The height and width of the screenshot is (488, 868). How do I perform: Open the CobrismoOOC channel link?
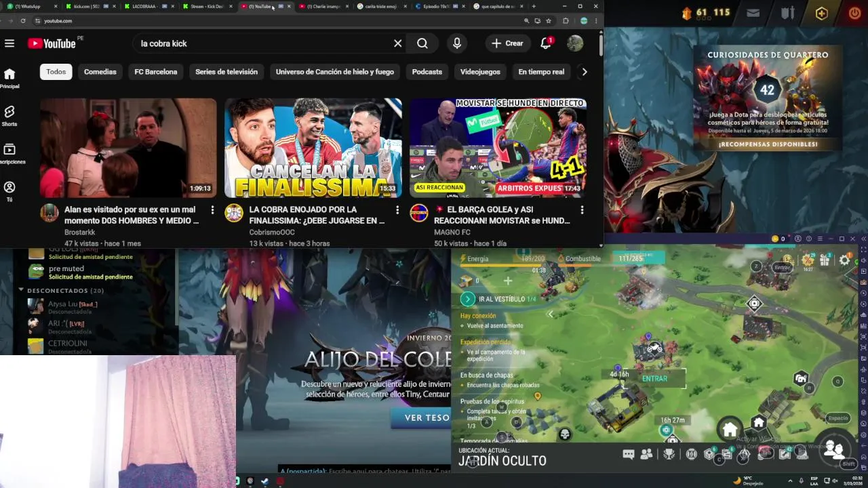click(272, 232)
